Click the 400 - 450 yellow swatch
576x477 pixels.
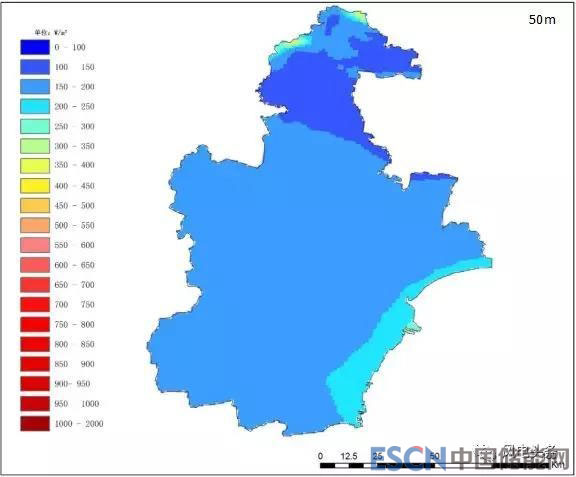pos(35,186)
